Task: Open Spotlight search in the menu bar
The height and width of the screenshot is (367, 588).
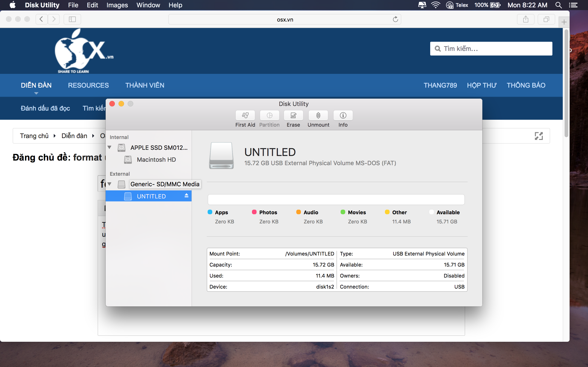Action: coord(559,5)
